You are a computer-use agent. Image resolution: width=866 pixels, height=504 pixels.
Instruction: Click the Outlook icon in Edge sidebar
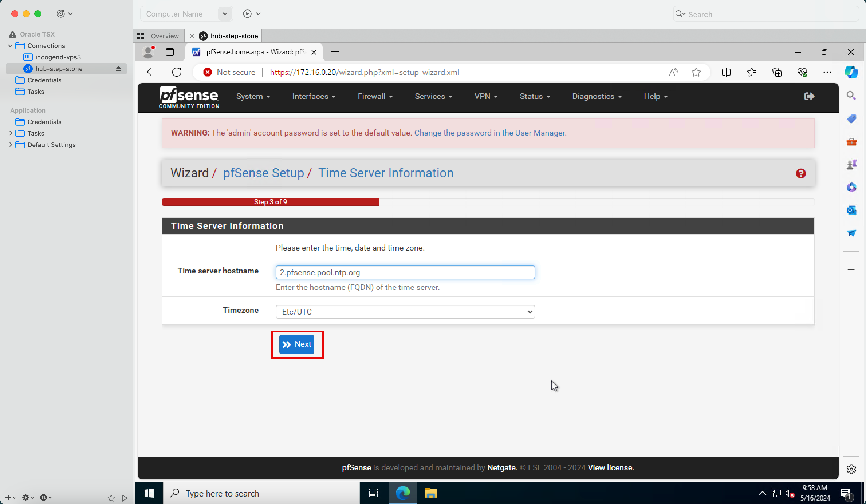coord(851,210)
